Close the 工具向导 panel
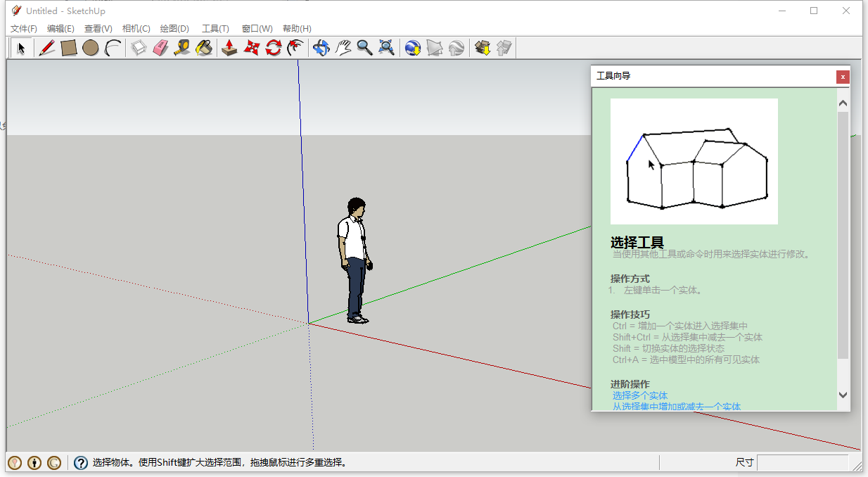 point(843,77)
